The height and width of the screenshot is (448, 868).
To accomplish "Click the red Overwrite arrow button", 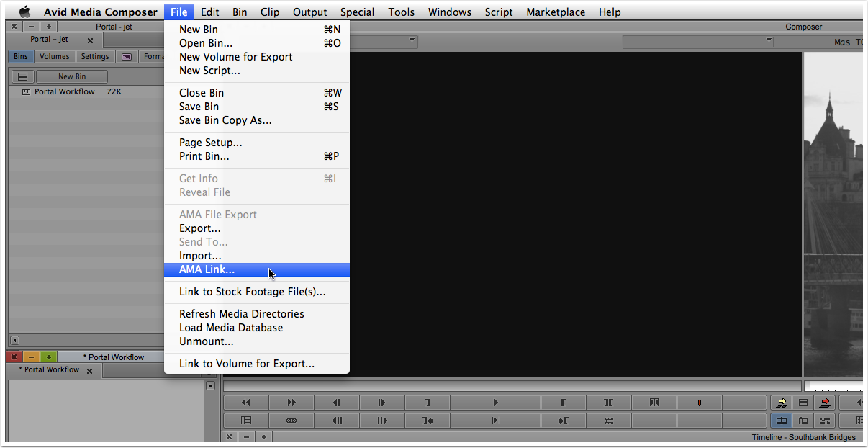I will point(826,403).
